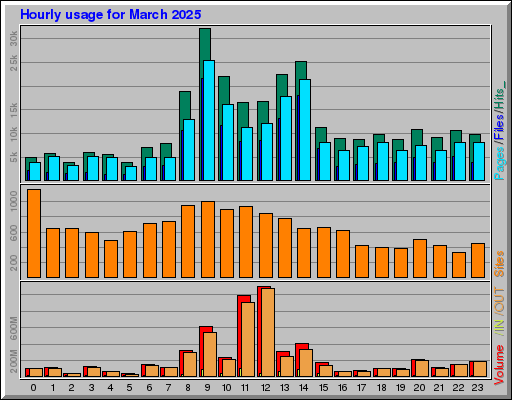Click the orange Sites bar at hour 4
The image size is (512, 400).
point(111,259)
